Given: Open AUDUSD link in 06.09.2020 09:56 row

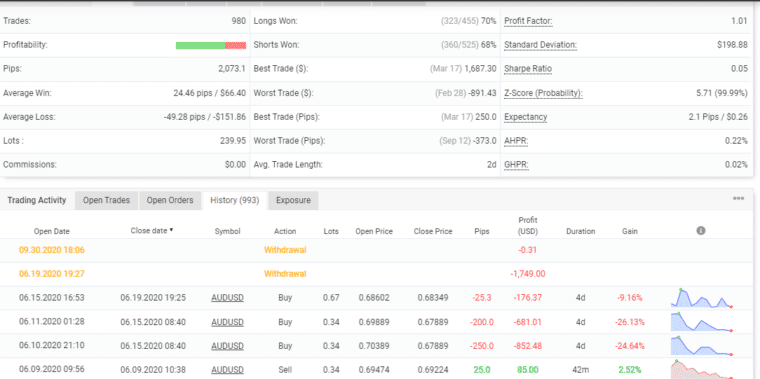Looking at the screenshot, I should pyautogui.click(x=227, y=370).
